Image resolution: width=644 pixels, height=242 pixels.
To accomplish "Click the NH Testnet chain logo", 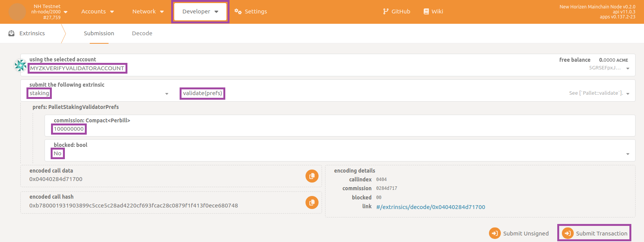I will (x=17, y=12).
